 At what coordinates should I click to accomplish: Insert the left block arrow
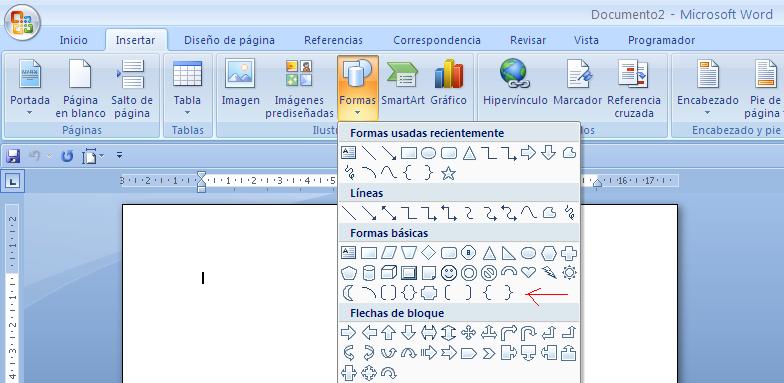(x=368, y=332)
